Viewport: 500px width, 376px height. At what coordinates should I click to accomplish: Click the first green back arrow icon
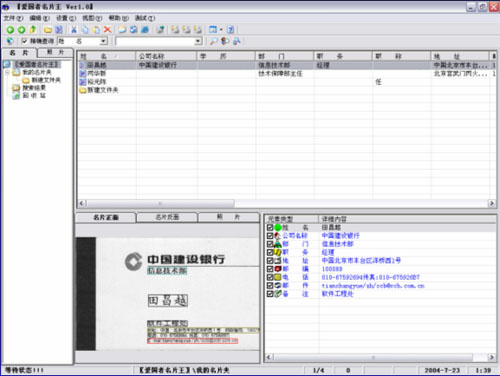pyautogui.click(x=10, y=30)
